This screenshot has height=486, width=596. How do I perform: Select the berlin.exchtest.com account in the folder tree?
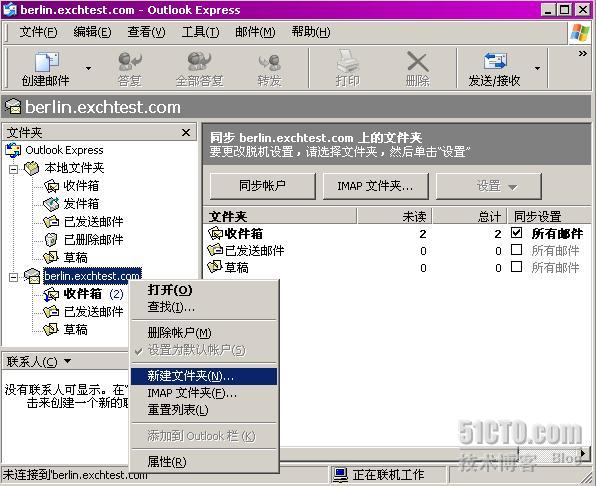click(92, 276)
